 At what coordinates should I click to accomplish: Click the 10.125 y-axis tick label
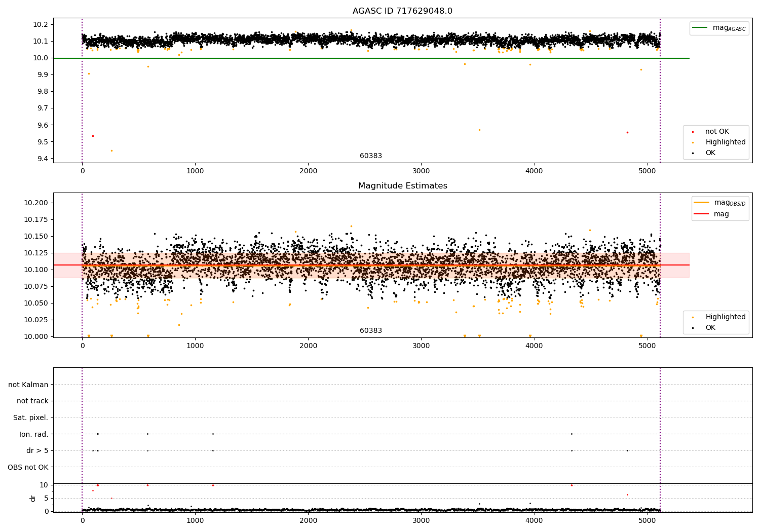click(36, 253)
